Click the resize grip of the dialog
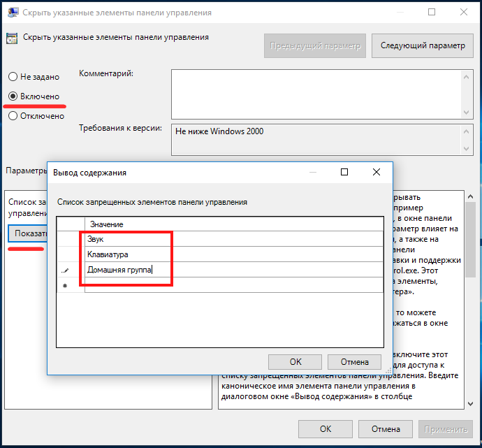Image resolution: width=482 pixels, height=448 pixels. (388, 371)
